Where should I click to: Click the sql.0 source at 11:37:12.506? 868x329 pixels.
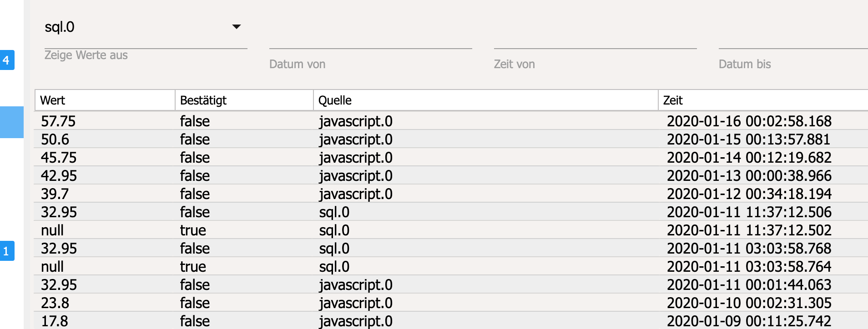(334, 212)
